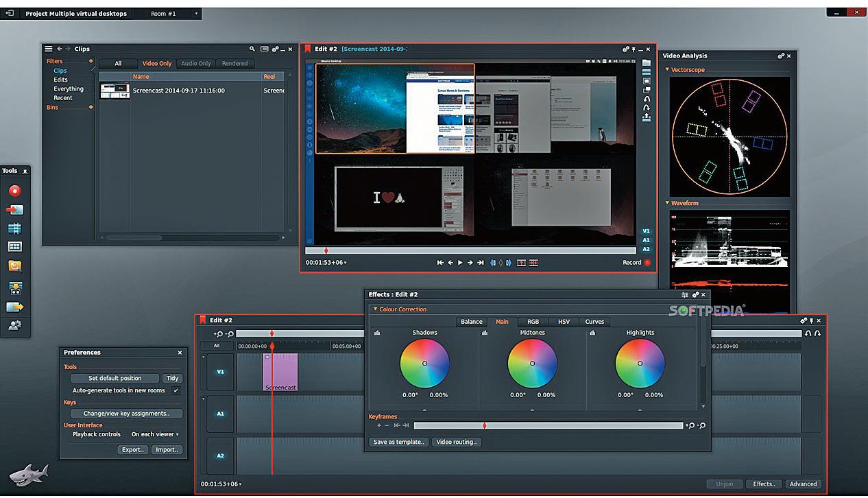
Task: Toggle A1 track in Edit #2 viewer
Action: click(x=646, y=240)
